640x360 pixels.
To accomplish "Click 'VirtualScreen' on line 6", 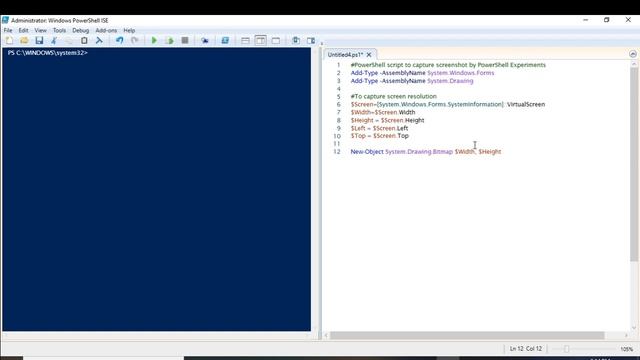I will 526,104.
